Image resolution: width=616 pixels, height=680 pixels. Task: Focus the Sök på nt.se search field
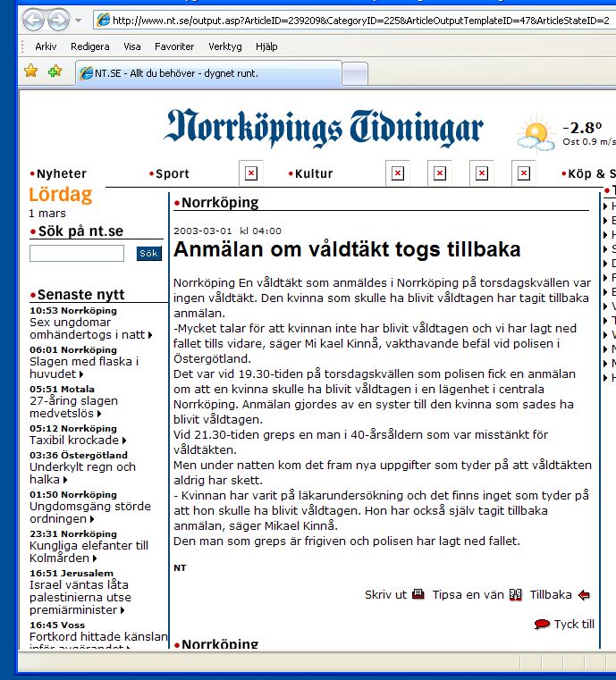tap(77, 253)
